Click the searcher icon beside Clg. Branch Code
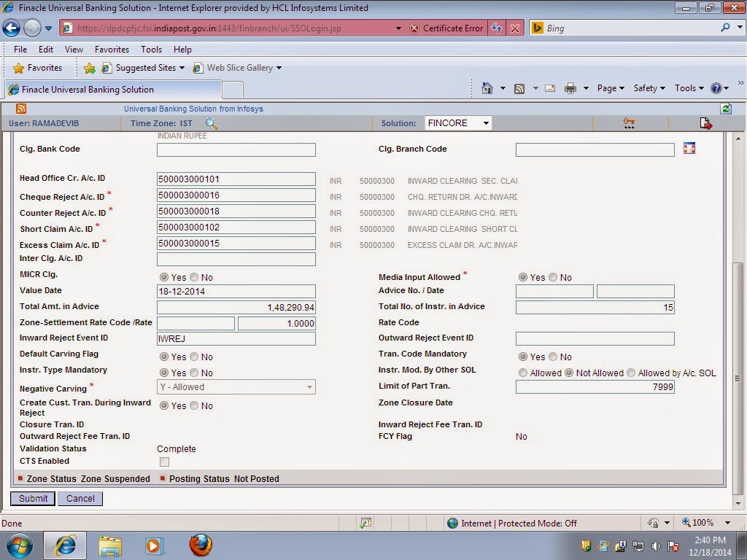The width and height of the screenshot is (747, 560). pyautogui.click(x=689, y=149)
